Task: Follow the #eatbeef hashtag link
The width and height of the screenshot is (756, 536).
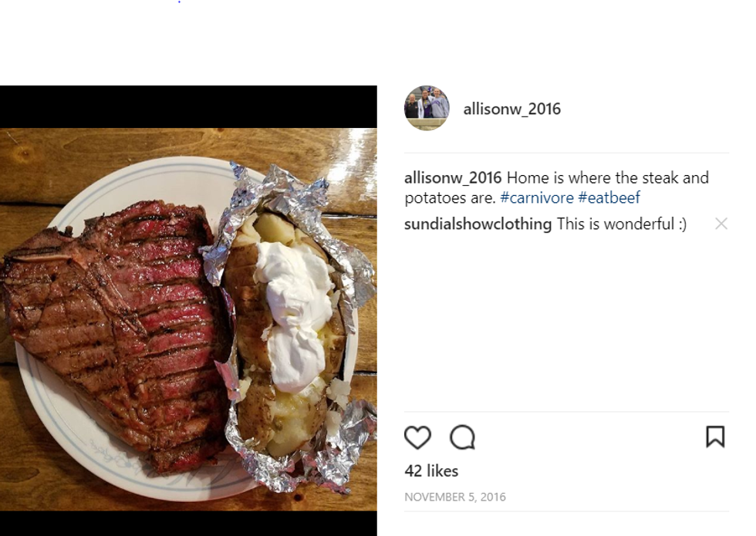Action: tap(609, 198)
